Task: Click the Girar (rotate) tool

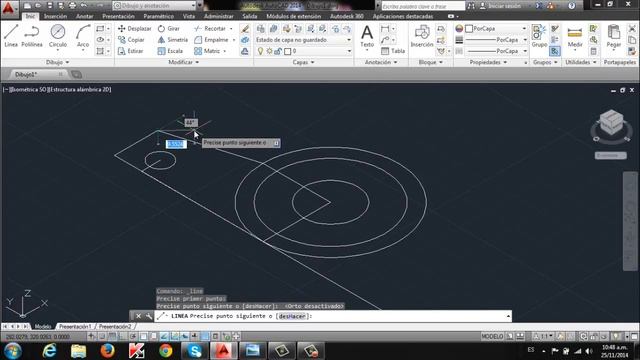Action: [x=169, y=29]
